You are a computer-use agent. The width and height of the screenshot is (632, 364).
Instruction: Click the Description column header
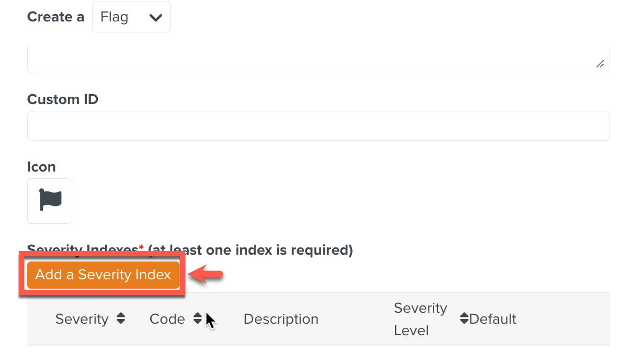(x=281, y=318)
